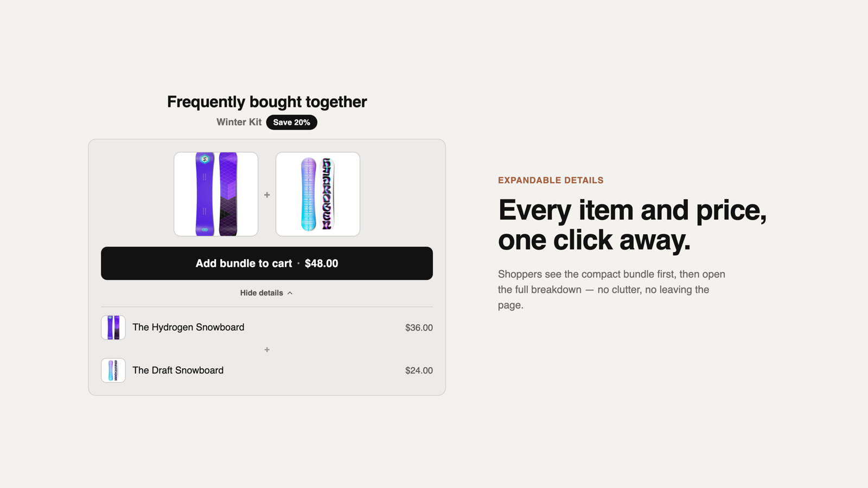Open the large purple Hydrogen snowboard image
868x488 pixels.
point(216,194)
